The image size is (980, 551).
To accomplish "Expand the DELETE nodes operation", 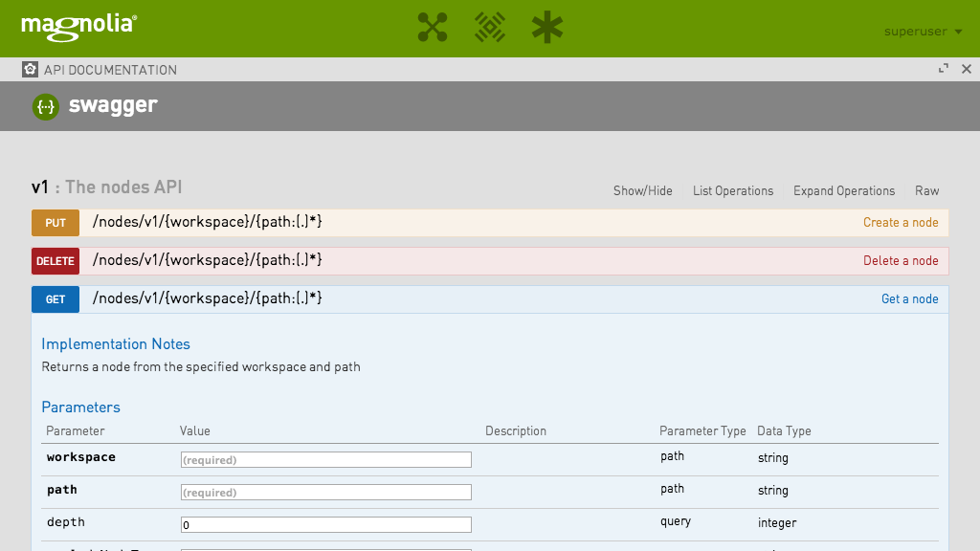I will tap(207, 260).
